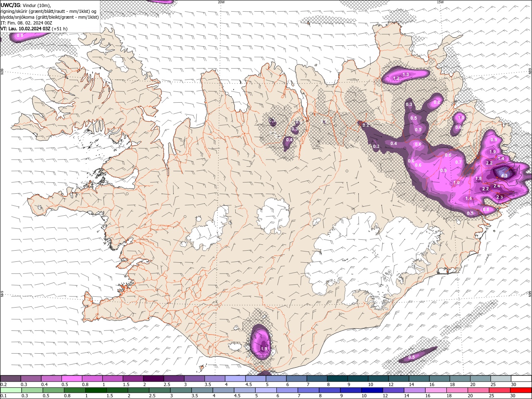Viewport: 532px width, 399px height.
Task: Click the UWC/IG title in the header box
Action: 10,5
